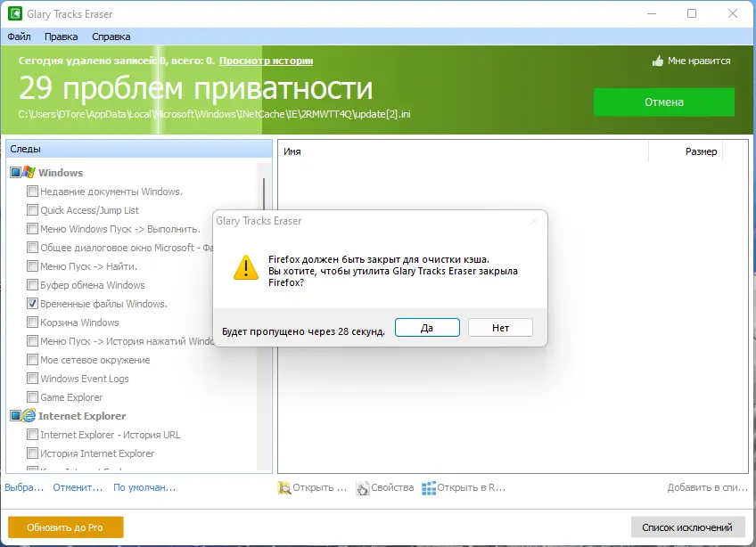
Task: Click Мне нравится label
Action: (699, 61)
